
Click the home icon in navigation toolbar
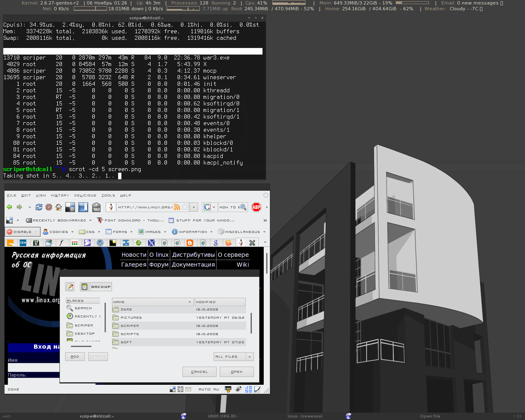(x=59, y=207)
